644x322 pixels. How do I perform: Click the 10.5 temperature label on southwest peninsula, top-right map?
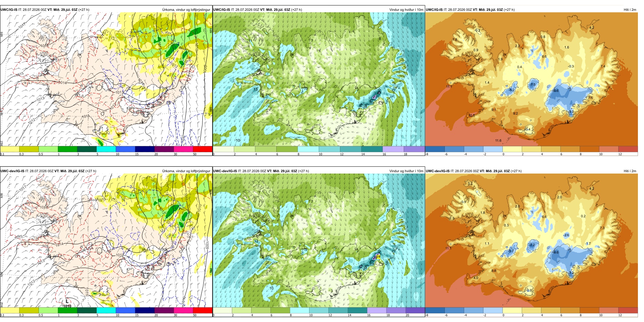pos(471,115)
